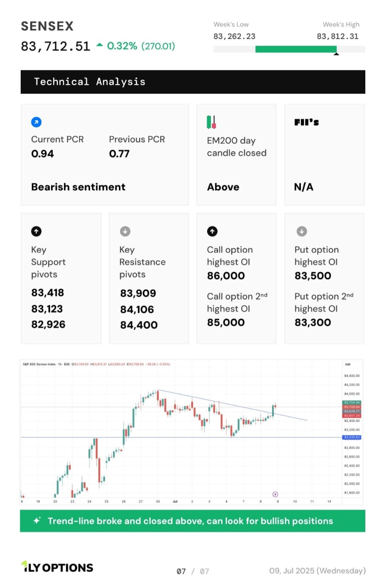Image resolution: width=386 pixels, height=588 pixels.
Task: Click the week range green progress bar
Action: (x=296, y=49)
